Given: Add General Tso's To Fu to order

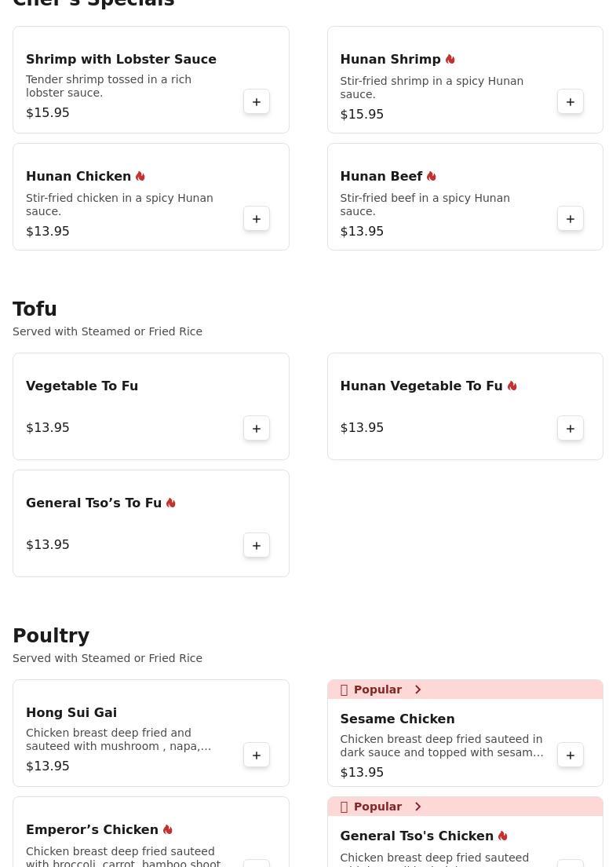Looking at the screenshot, I should point(257,546).
